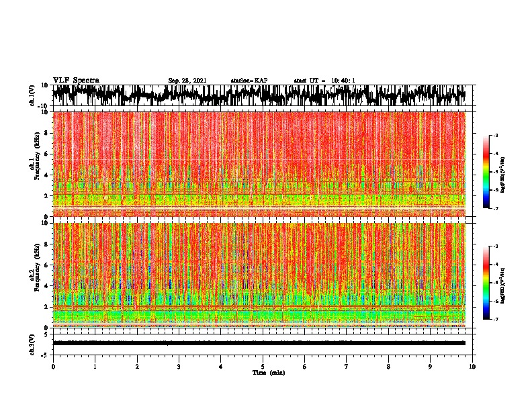This screenshot has height=411, width=532.
Task: Click the "start UT = 10:40:1" text
Action: coord(324,81)
